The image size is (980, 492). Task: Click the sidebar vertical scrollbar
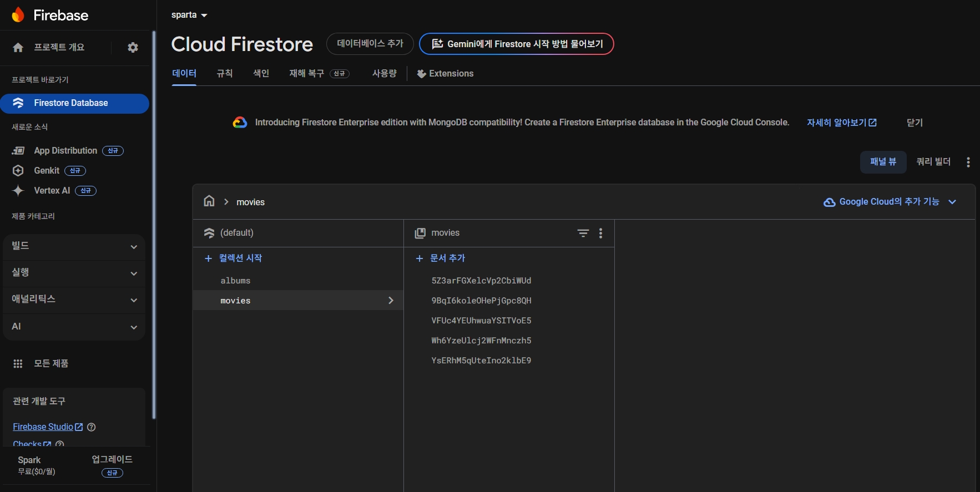click(x=154, y=225)
